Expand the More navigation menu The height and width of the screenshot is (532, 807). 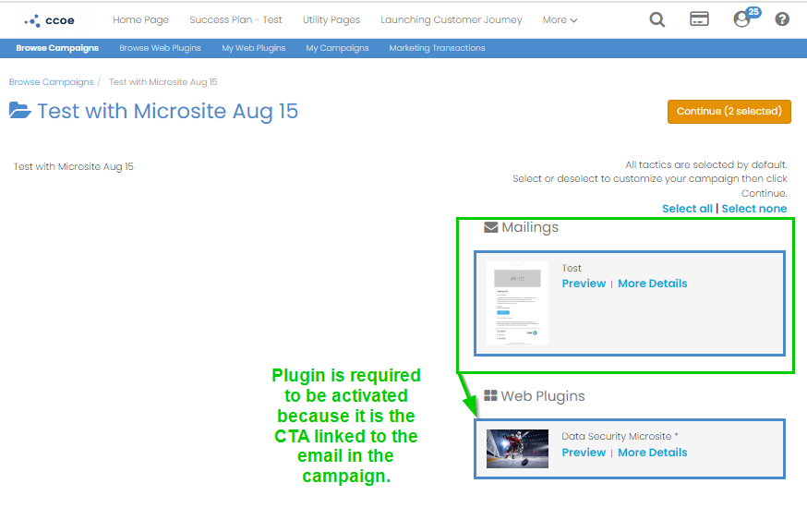[x=560, y=19]
